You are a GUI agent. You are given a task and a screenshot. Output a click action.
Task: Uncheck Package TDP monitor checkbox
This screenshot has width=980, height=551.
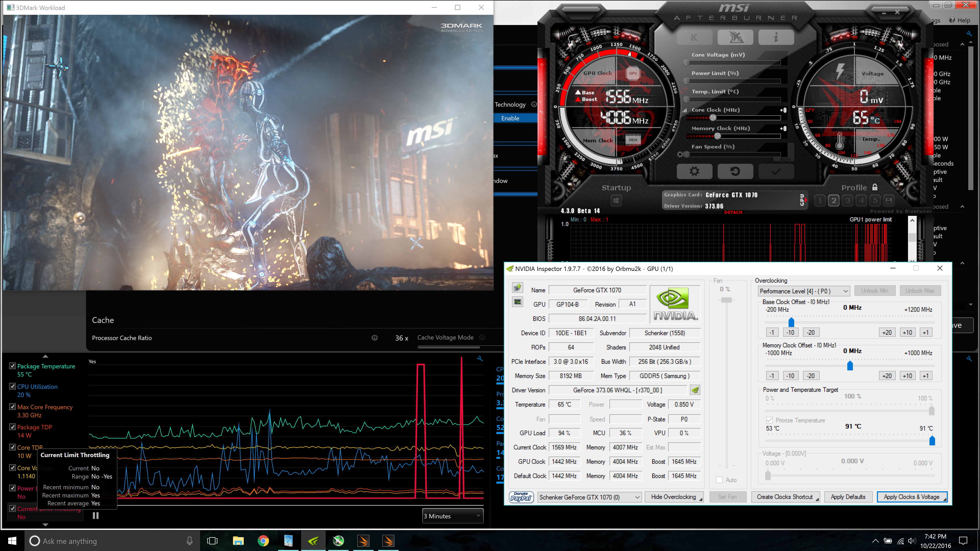(x=13, y=427)
